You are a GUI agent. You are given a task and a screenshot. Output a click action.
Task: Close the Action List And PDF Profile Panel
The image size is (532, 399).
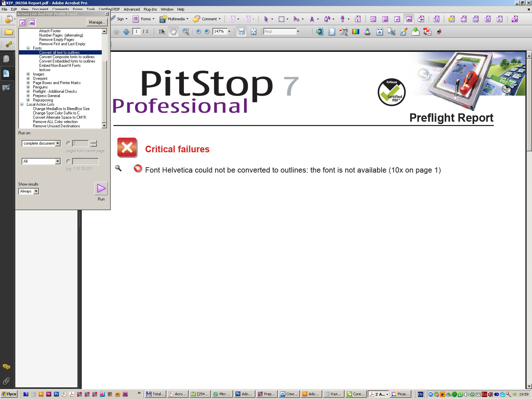tap(107, 14)
